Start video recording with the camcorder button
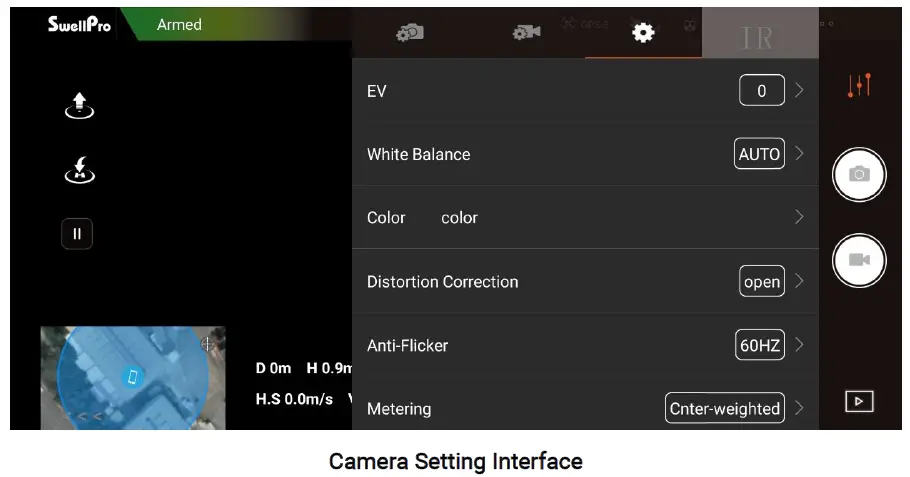 859,260
